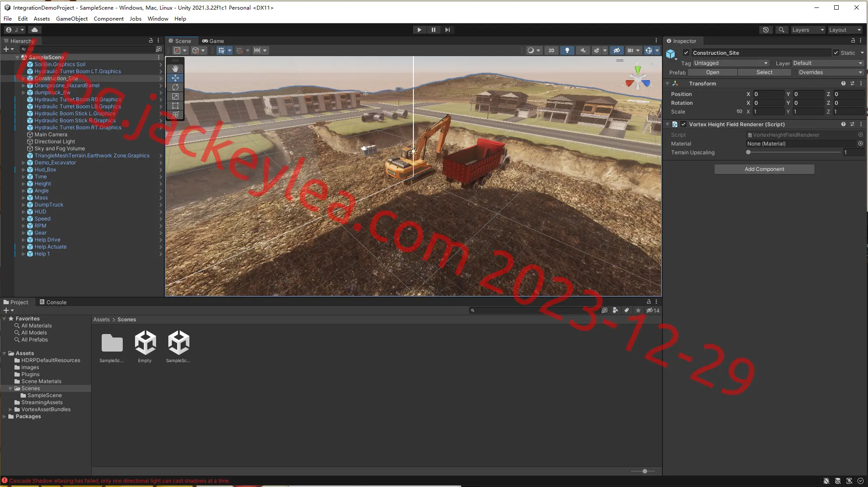Open the Layout dropdown
Viewport: 868px width, 487px height.
[x=845, y=30]
